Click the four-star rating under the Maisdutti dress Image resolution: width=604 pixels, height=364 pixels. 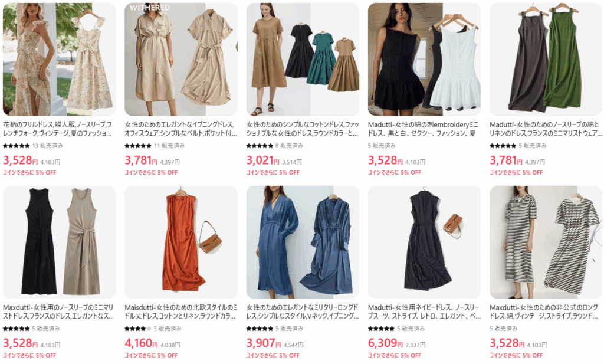click(x=138, y=329)
